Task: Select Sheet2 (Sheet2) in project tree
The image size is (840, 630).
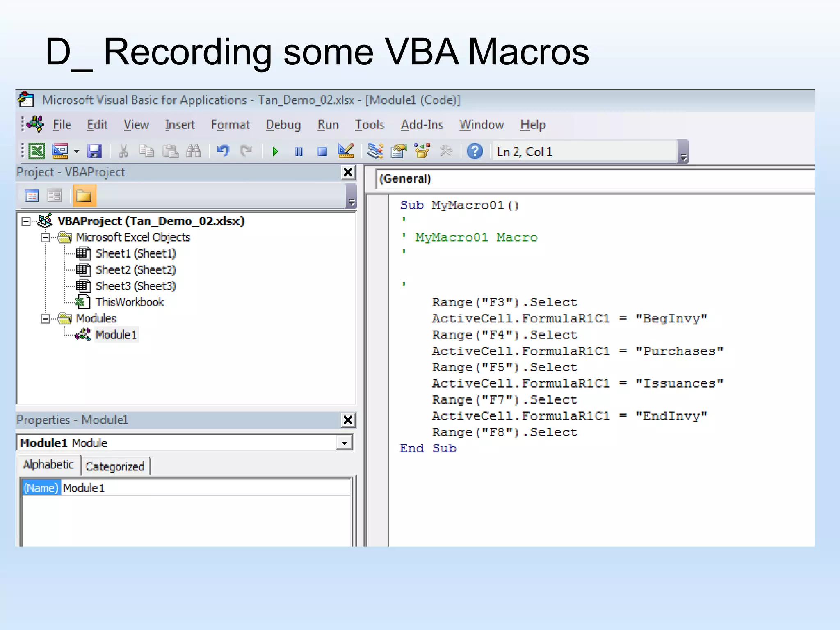Action: (135, 270)
